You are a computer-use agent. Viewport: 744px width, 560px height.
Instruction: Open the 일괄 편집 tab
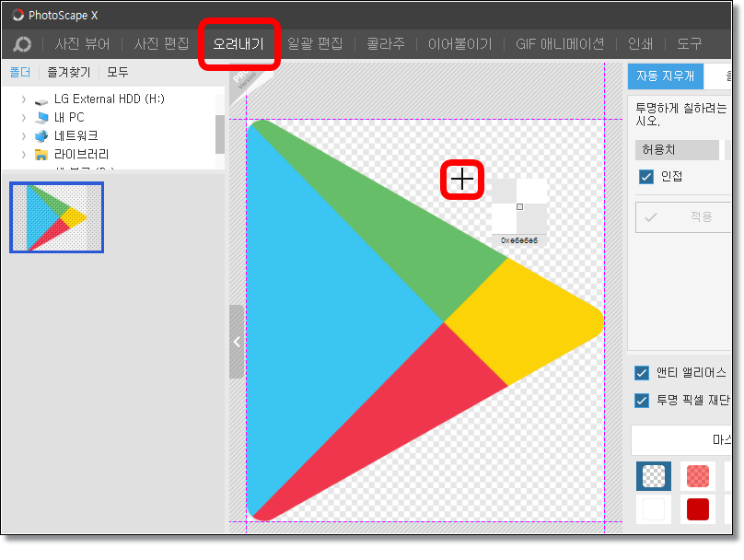pyautogui.click(x=315, y=44)
